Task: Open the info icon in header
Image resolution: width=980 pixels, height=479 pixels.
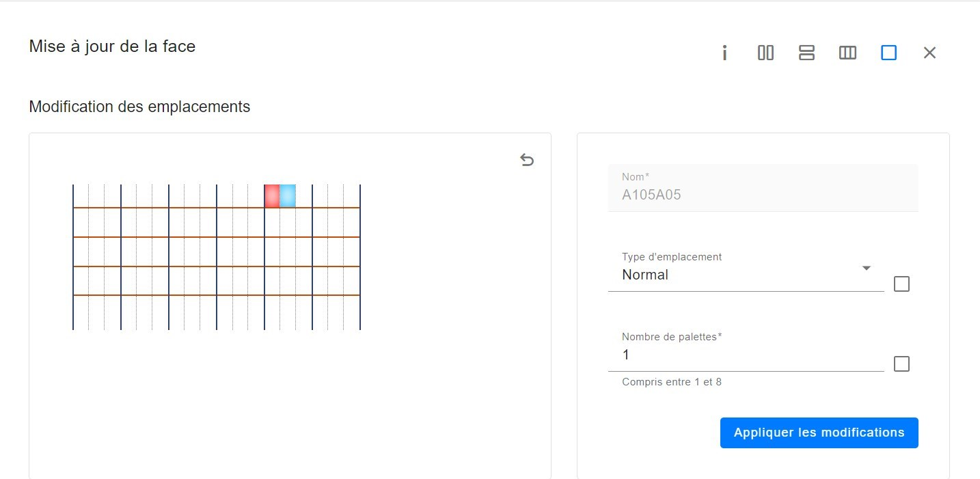Action: [x=724, y=53]
